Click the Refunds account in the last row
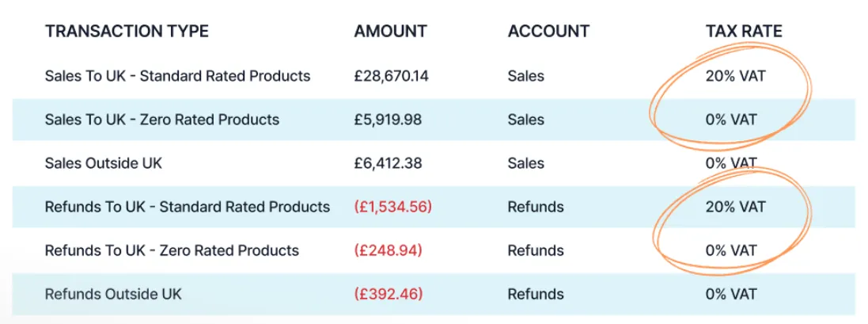 536,294
